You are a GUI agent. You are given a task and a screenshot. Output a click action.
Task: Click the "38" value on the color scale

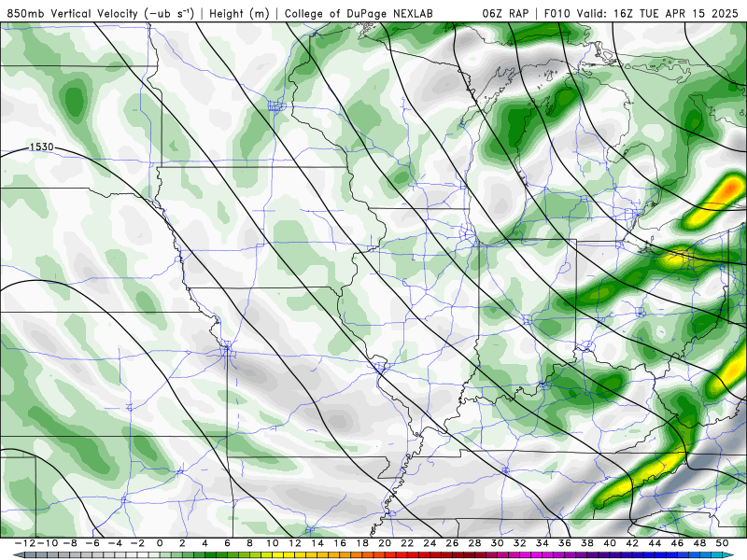pyautogui.click(x=587, y=543)
